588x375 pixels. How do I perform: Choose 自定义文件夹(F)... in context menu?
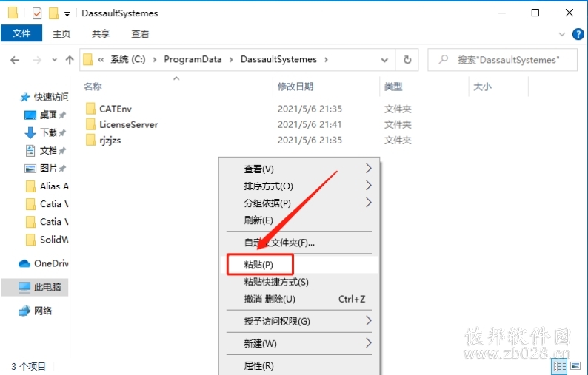click(x=299, y=243)
